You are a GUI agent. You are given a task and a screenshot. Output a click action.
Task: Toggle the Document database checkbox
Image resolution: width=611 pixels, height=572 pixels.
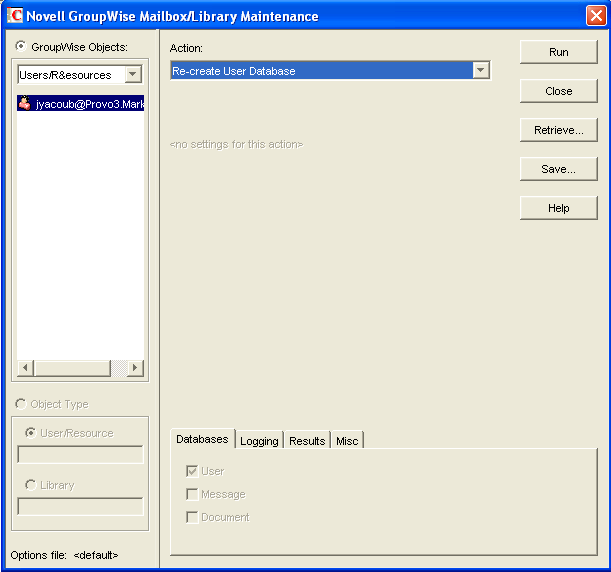click(x=192, y=517)
